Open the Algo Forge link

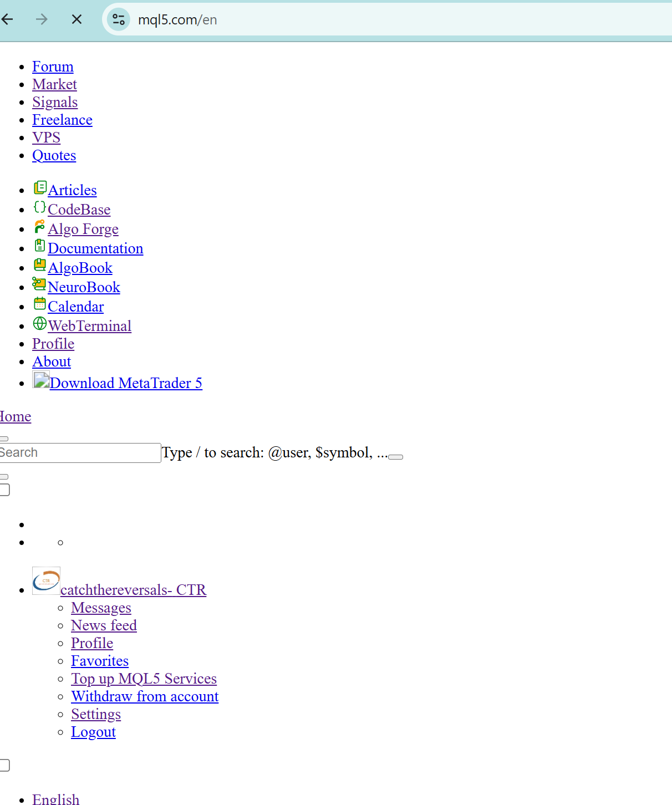(x=83, y=229)
